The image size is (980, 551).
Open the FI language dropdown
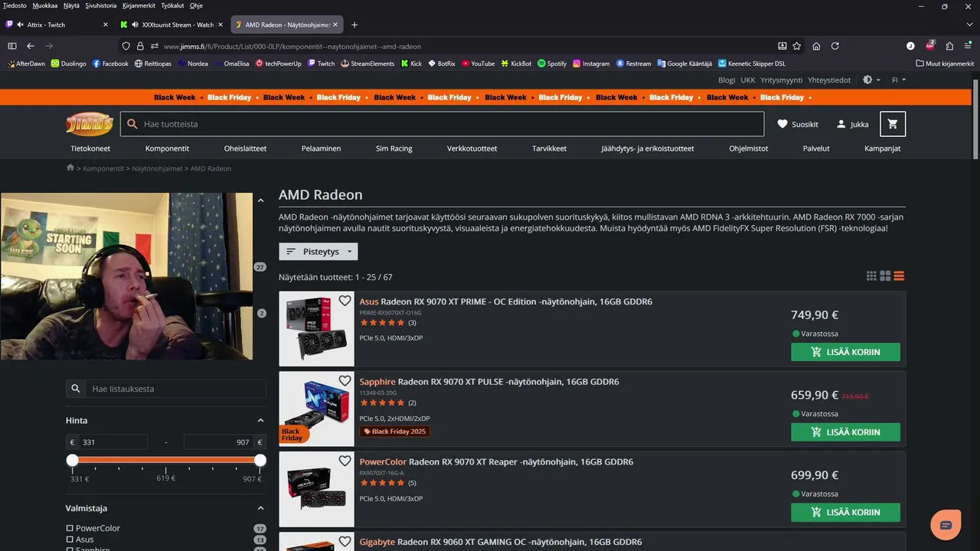click(899, 80)
